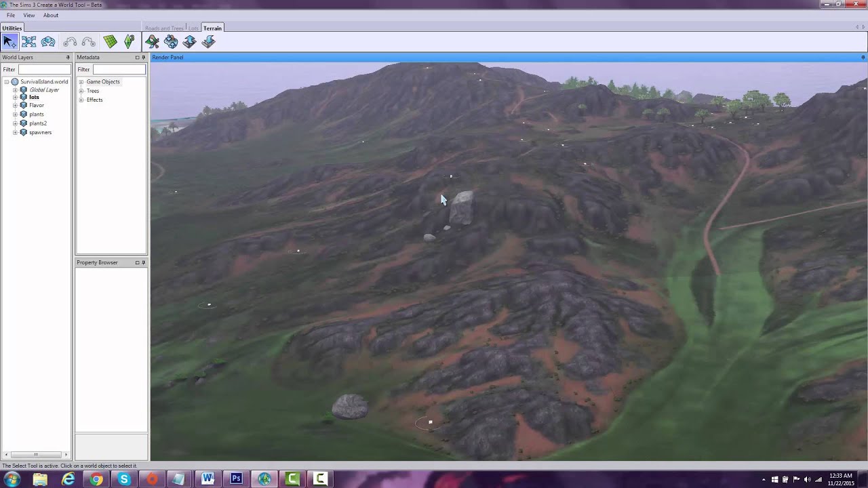Expand the Trees metadata node

tap(81, 91)
